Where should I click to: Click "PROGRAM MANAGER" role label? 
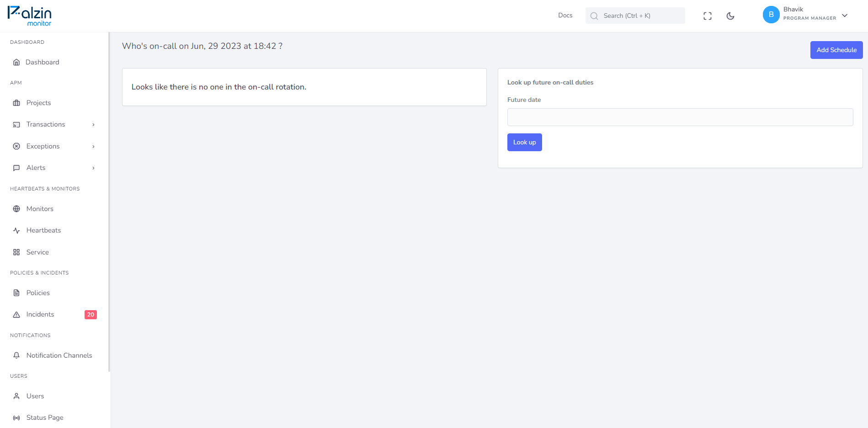click(x=809, y=18)
